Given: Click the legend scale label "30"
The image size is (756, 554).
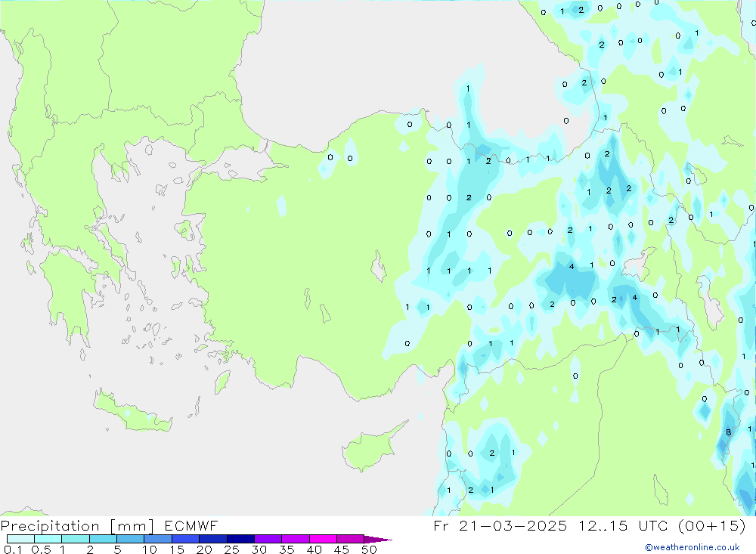Looking at the screenshot, I should (x=259, y=549).
